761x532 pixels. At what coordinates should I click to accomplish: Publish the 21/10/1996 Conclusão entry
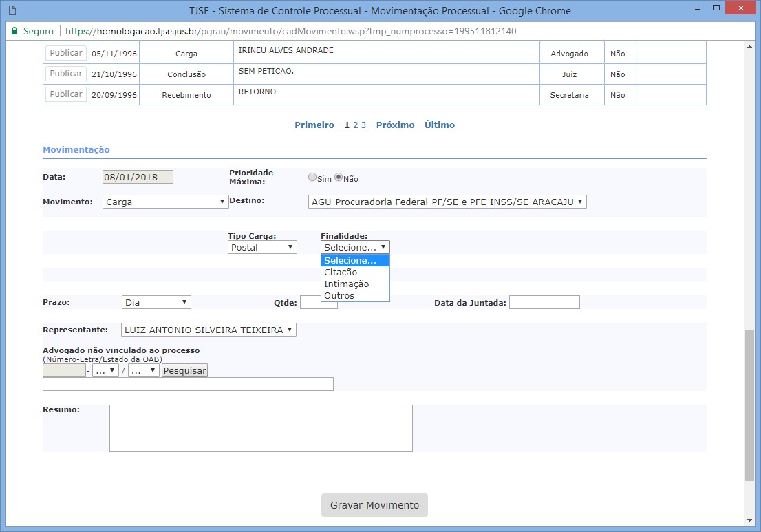pyautogui.click(x=66, y=74)
